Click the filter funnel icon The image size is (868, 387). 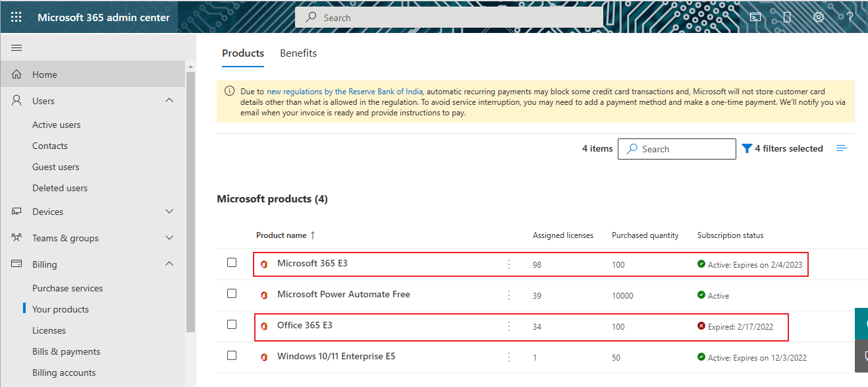coord(747,148)
